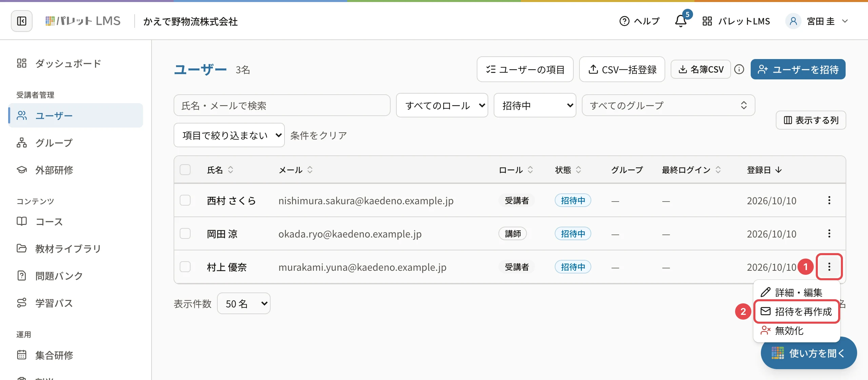Click the info icon next to 名簿CSV
Image resolution: width=868 pixels, height=380 pixels.
pyautogui.click(x=739, y=69)
